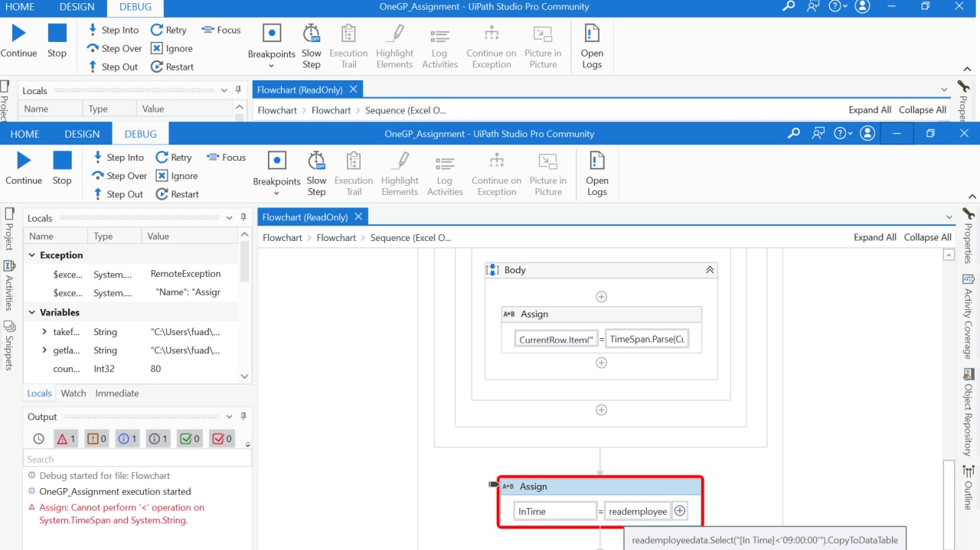The image size is (980, 550).
Task: Click Expand All in front window
Action: (x=875, y=237)
